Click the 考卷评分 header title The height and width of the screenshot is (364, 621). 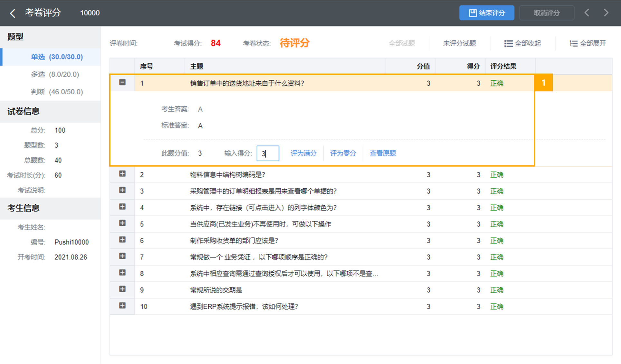click(x=43, y=13)
